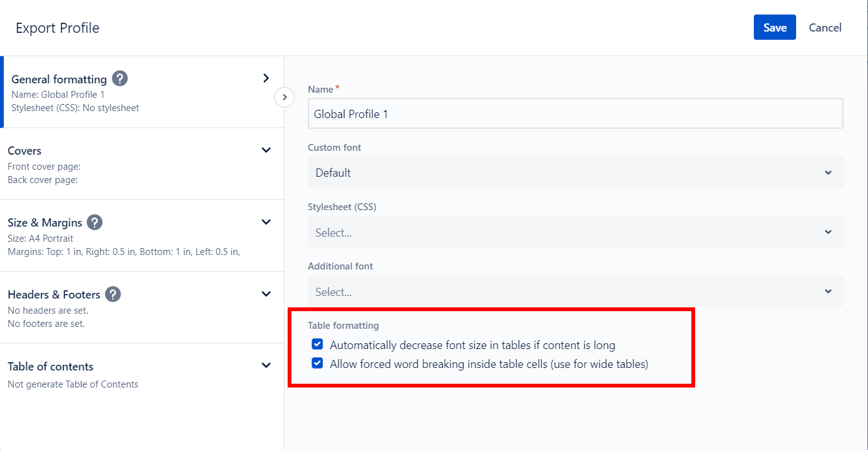Screen dimensions: 868x450
Task: Click Cancel to discard changes
Action: pos(825,27)
